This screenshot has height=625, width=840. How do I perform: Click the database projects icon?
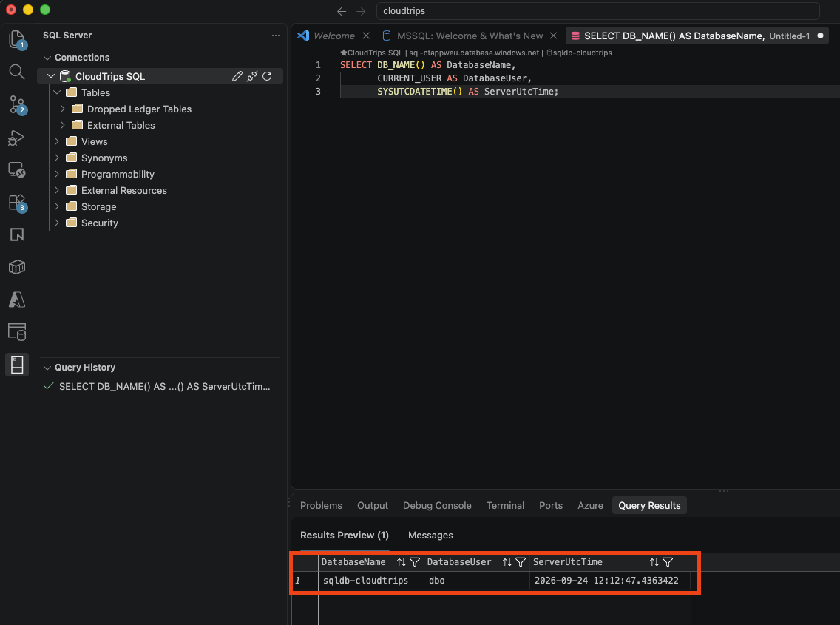(x=16, y=332)
